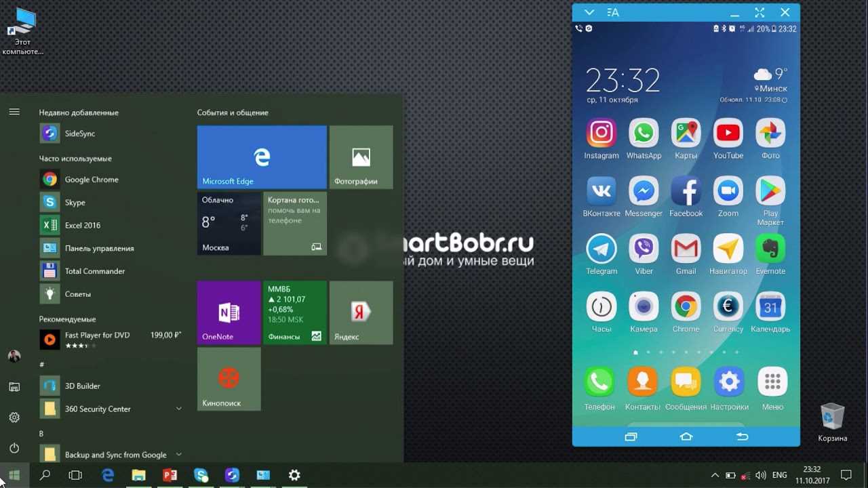
Task: Open the Action Center notifications
Action: 846,475
